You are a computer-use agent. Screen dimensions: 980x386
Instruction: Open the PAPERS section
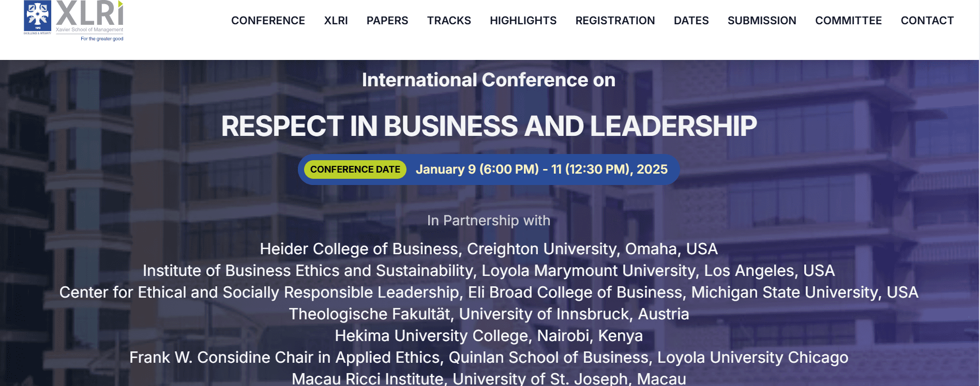click(x=387, y=21)
